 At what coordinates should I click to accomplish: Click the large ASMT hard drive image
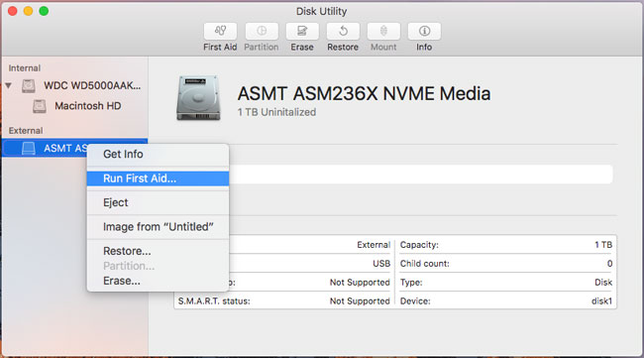(198, 98)
